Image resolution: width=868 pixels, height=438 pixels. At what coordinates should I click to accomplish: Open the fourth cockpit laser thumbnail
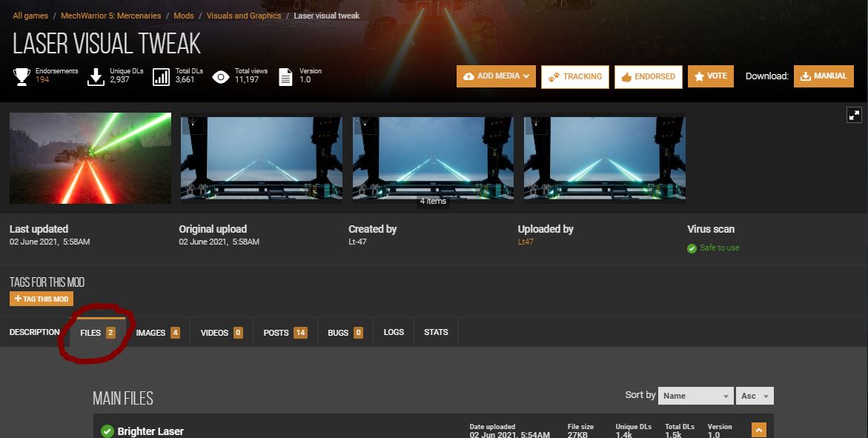(605, 158)
